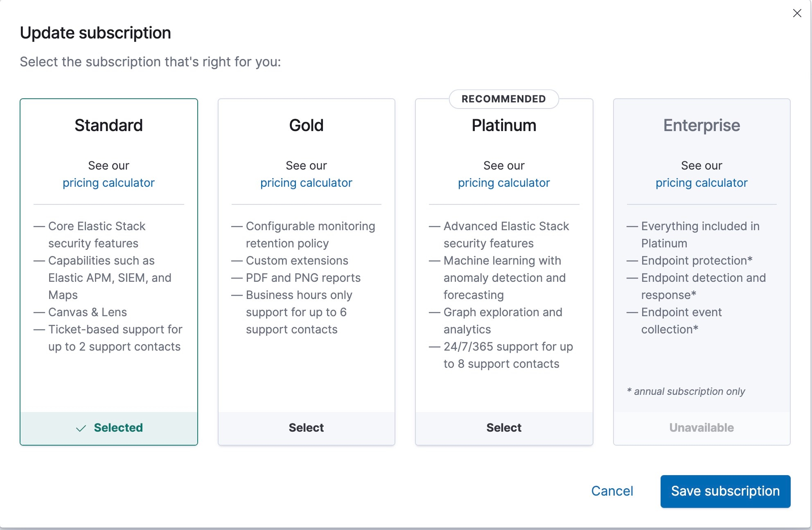The height and width of the screenshot is (530, 812).
Task: Select the Platinum subscription plan
Action: (x=503, y=427)
